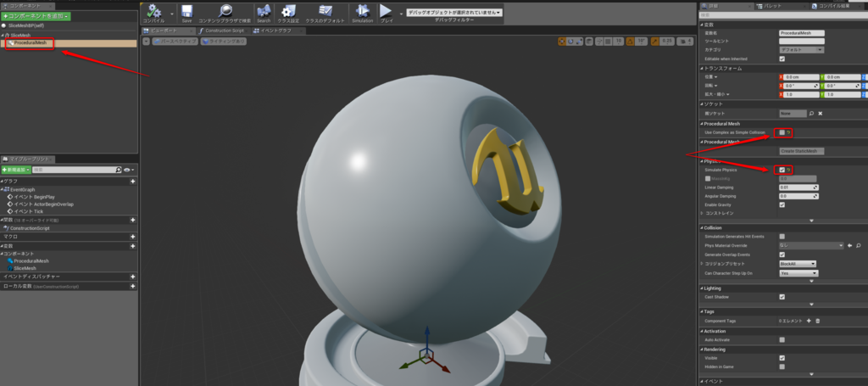The width and height of the screenshot is (868, 386).
Task: Open My Blueprint view options eye icon
Action: (129, 170)
